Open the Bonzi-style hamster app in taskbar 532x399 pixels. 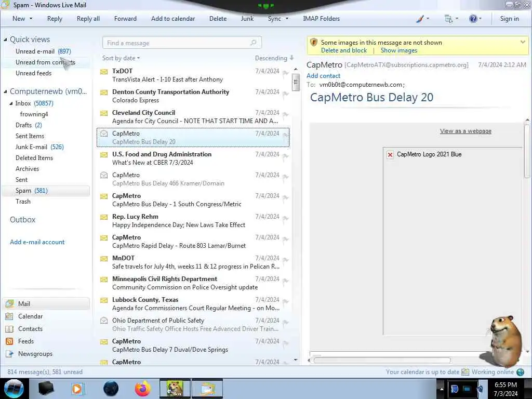pos(175,389)
